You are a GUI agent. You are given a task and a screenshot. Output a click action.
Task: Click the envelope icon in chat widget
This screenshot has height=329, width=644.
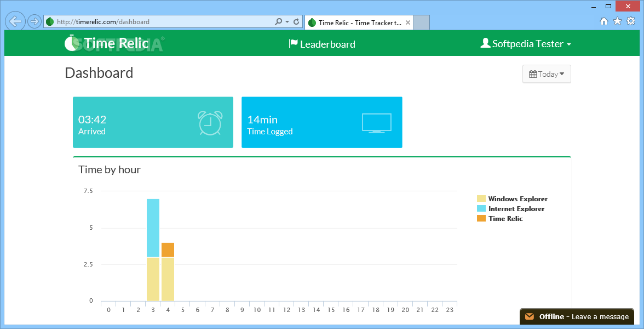click(x=530, y=316)
